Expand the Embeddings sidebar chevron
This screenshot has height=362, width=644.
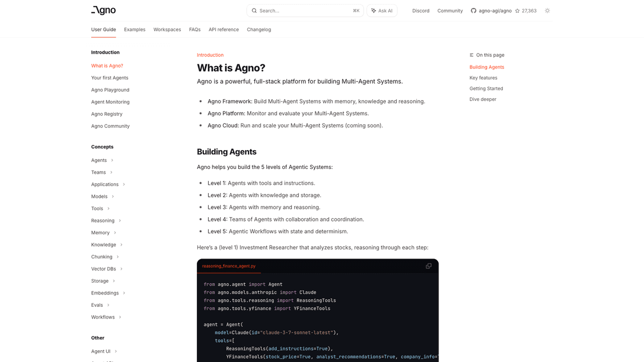pos(124,293)
